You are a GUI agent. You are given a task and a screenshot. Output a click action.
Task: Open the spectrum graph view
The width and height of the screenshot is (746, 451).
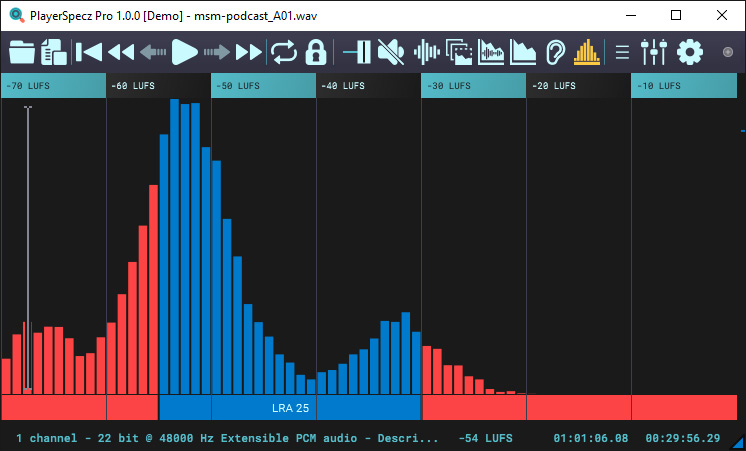[x=523, y=52]
